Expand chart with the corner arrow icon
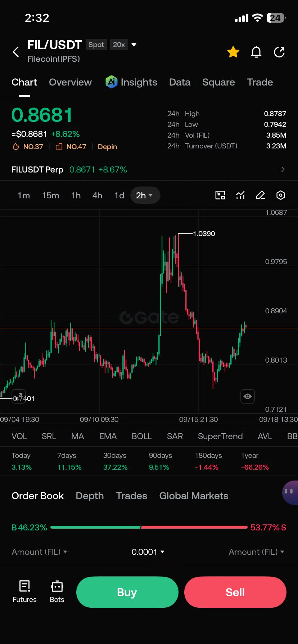Screen dimensions: 298x644 click(19, 396)
